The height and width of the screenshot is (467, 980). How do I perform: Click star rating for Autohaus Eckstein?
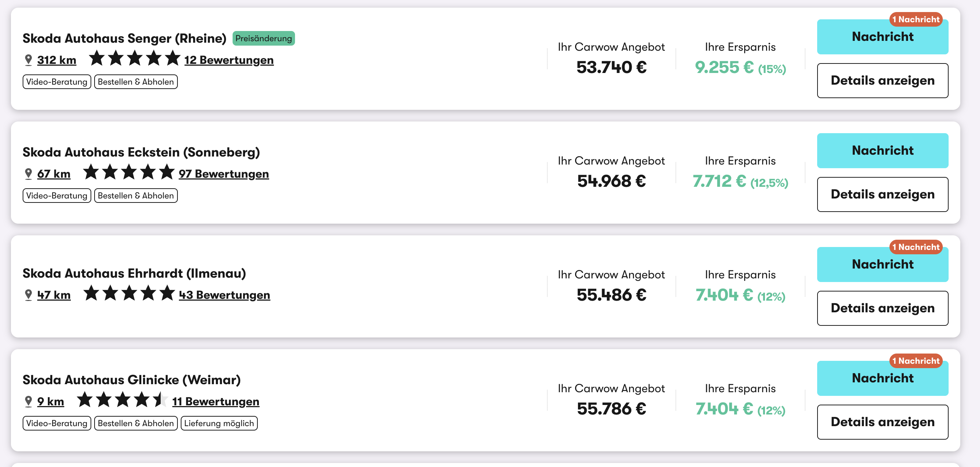point(129,172)
